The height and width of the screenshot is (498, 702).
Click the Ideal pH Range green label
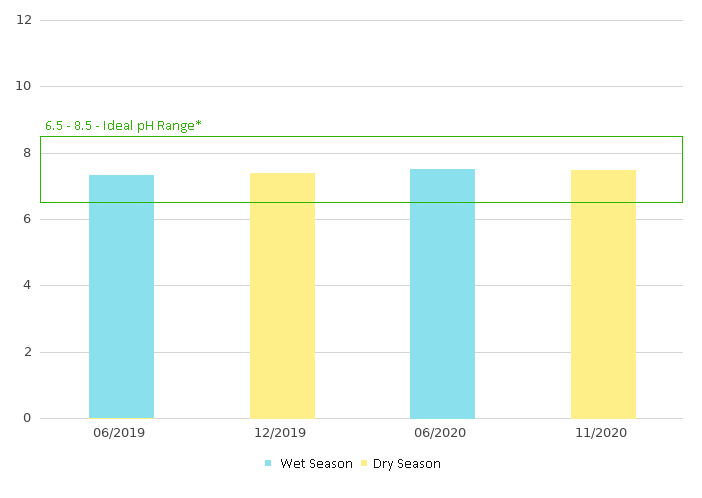pyautogui.click(x=123, y=126)
